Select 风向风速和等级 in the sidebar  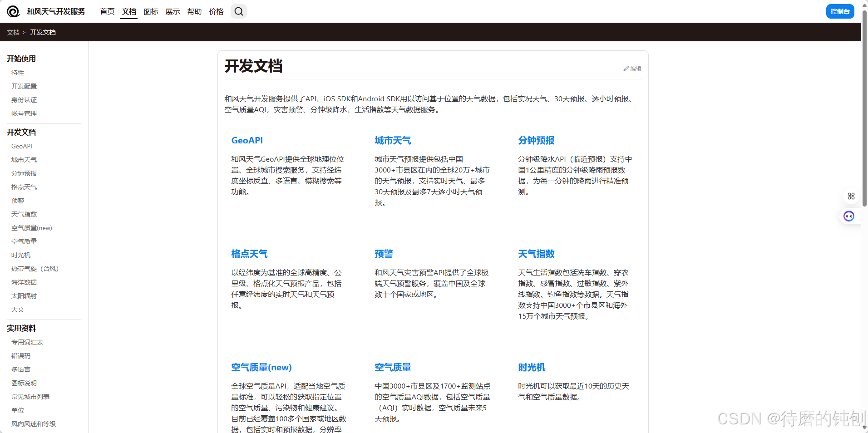[34, 424]
